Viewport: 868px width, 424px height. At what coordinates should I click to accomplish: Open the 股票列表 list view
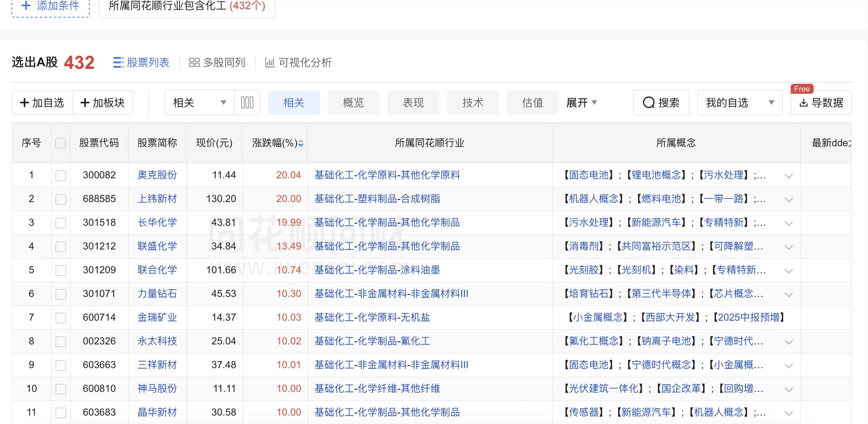(141, 62)
